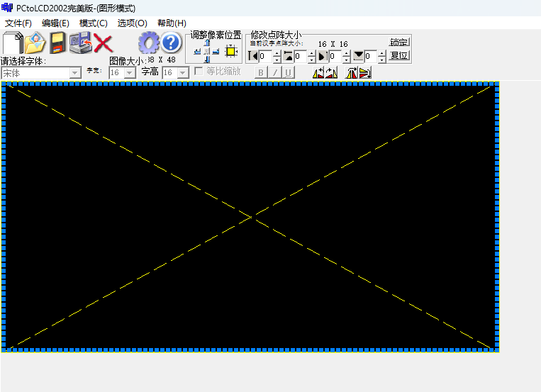Rotate image clockwise icon
The height and width of the screenshot is (392, 541).
click(x=331, y=73)
